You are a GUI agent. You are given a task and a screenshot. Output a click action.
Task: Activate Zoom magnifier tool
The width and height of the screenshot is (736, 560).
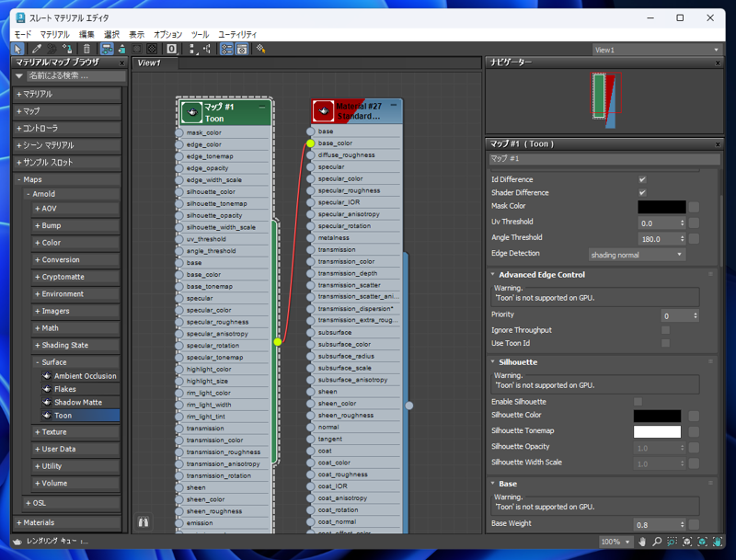point(657,542)
